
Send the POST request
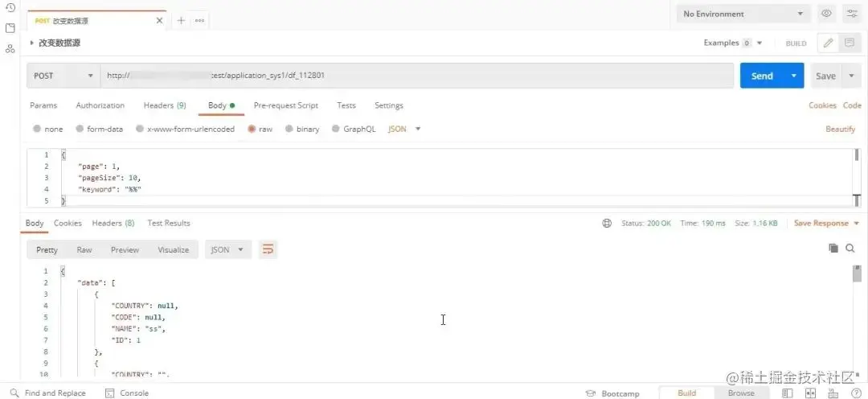click(762, 76)
